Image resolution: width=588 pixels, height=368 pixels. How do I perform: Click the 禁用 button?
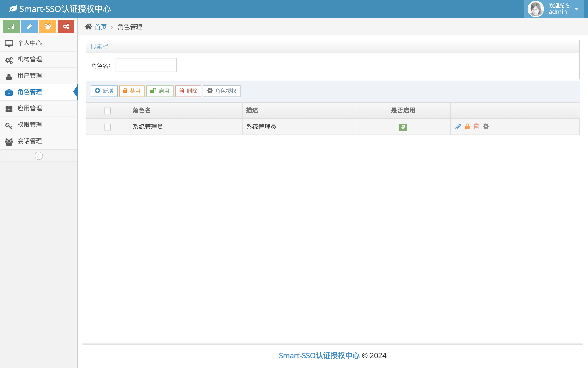click(x=132, y=91)
